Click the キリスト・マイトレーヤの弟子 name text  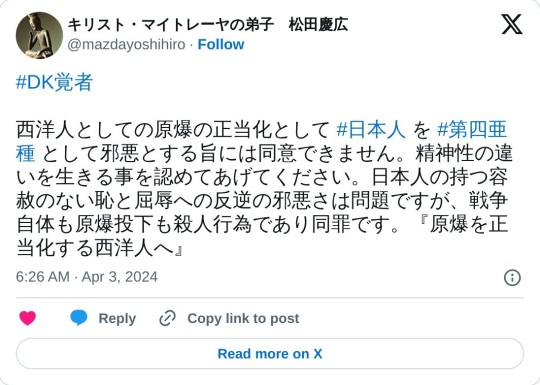point(171,25)
